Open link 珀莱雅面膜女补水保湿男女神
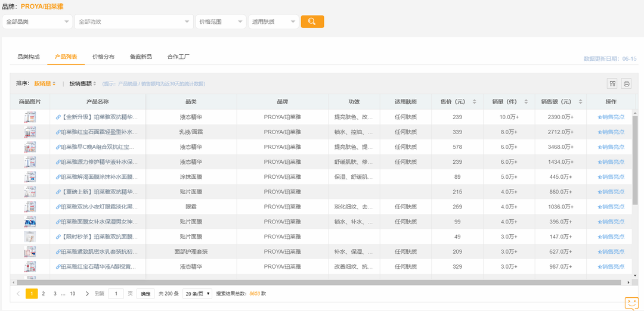Viewport: 644px width, 311px height. (97, 222)
